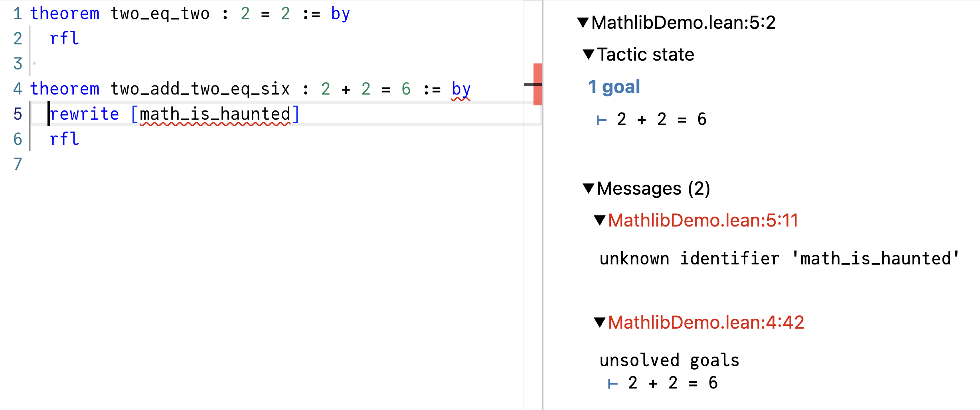The image size is (980, 410).
Task: Click the turnstile symbol under unsolved goals
Action: (612, 384)
